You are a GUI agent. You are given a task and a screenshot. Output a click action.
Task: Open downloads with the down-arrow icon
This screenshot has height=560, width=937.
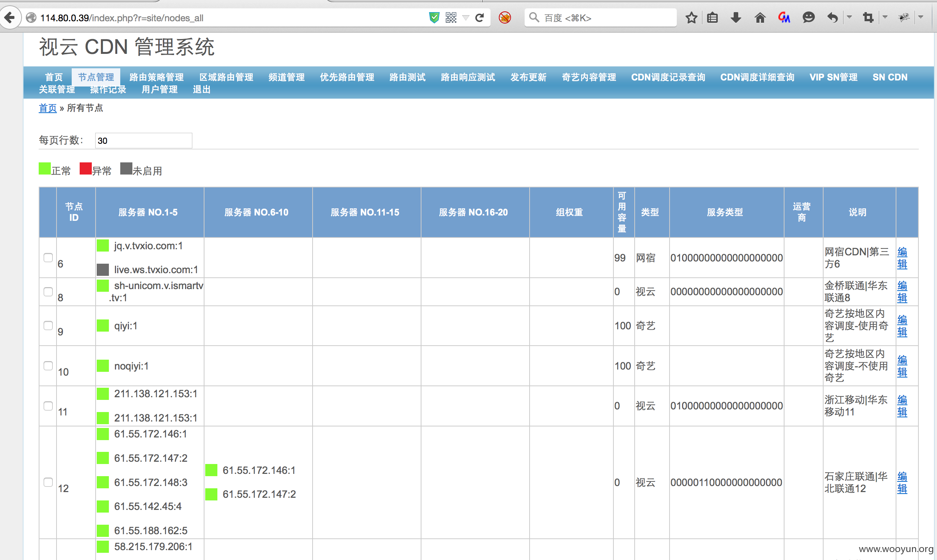click(x=736, y=17)
